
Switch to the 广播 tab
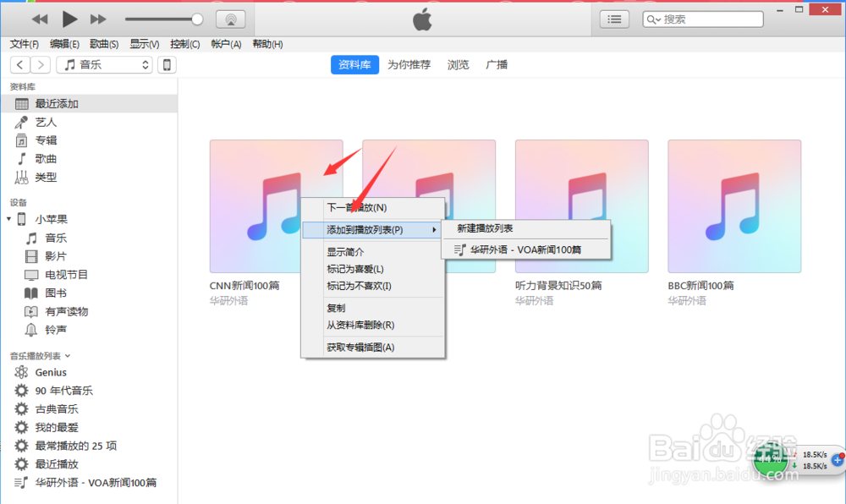point(497,64)
